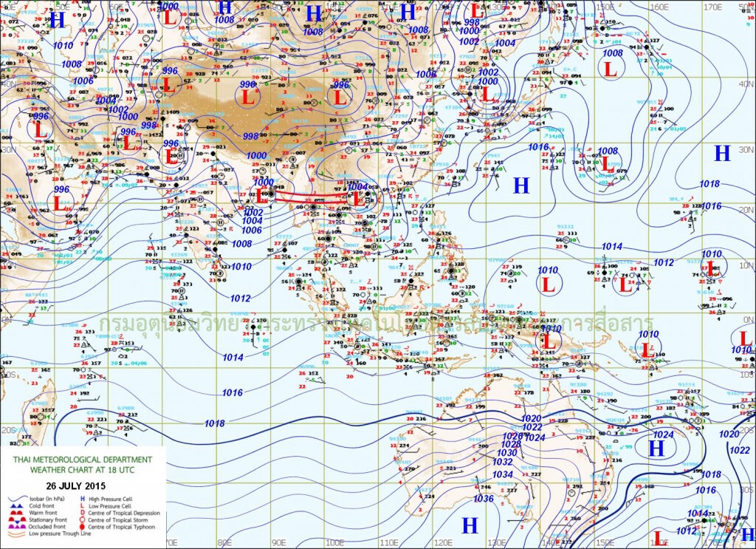Click the "Warm front" legend label
Screen dimensions: 756x549
click(43, 513)
